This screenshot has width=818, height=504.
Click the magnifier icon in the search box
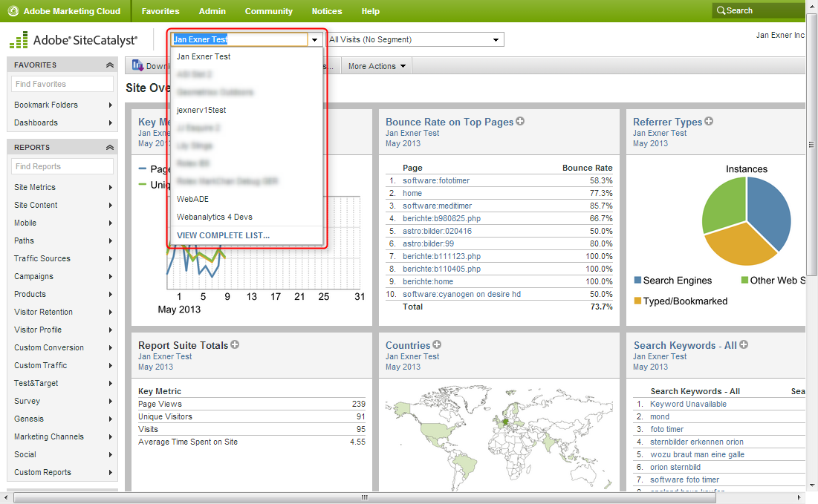(x=720, y=11)
